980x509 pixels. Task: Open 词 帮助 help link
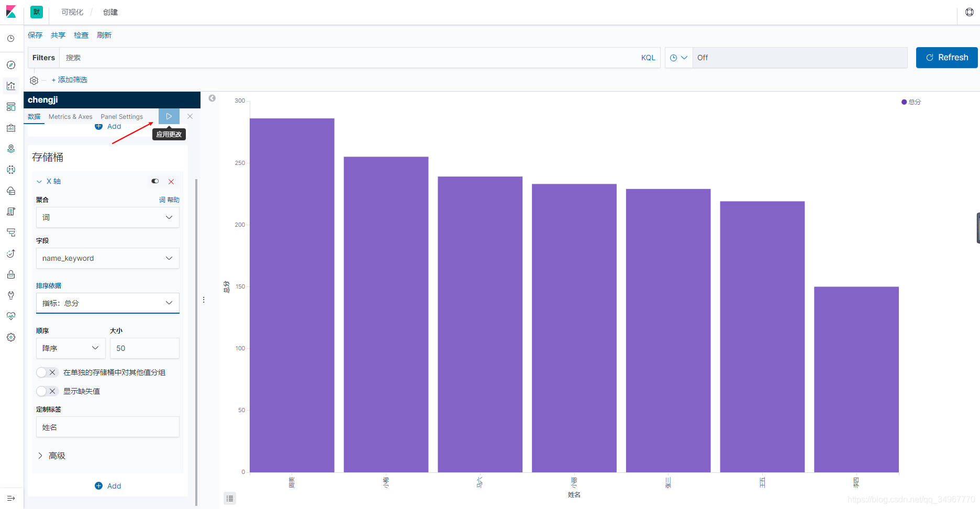pyautogui.click(x=169, y=200)
